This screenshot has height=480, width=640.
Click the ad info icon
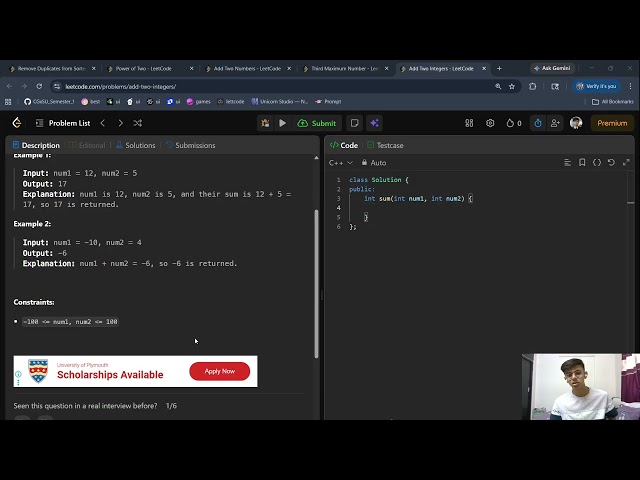pyautogui.click(x=18, y=374)
